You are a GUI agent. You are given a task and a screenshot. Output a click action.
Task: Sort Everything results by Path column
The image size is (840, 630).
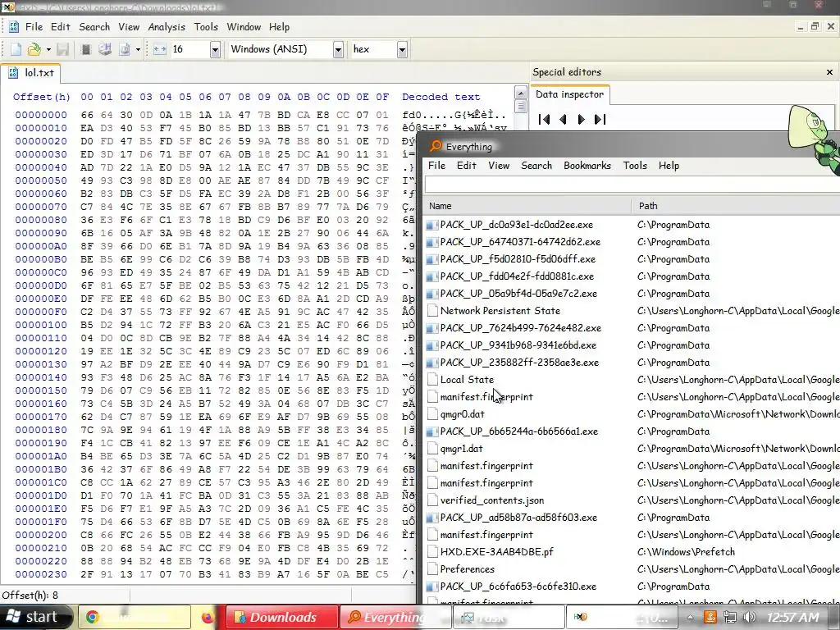coord(736,206)
